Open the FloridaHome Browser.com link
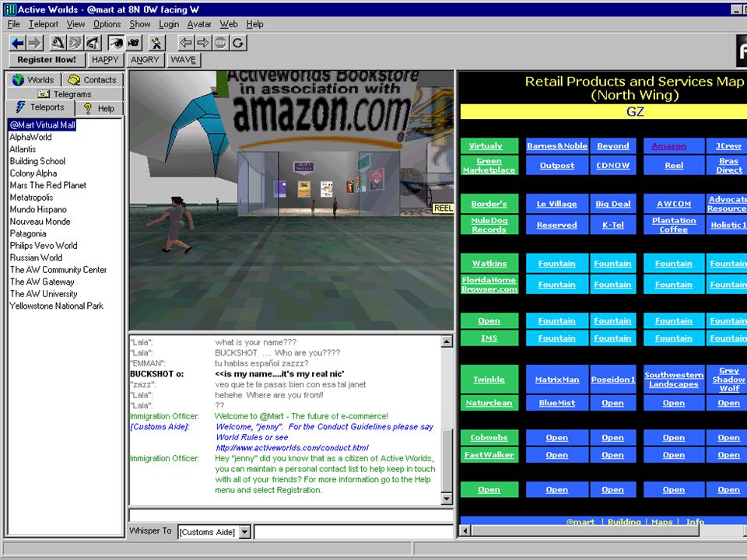The image size is (747, 560). click(489, 285)
